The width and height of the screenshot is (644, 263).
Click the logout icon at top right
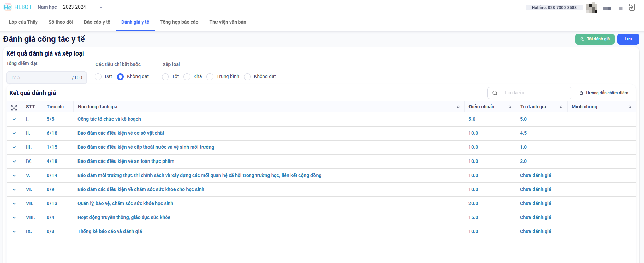point(632,7)
